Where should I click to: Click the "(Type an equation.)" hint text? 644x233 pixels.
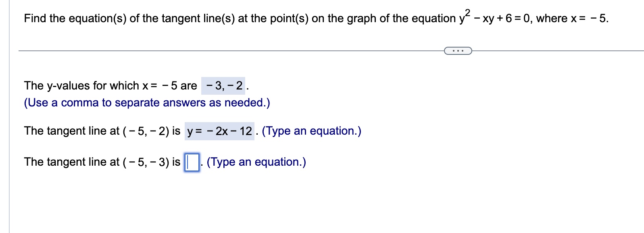click(256, 162)
